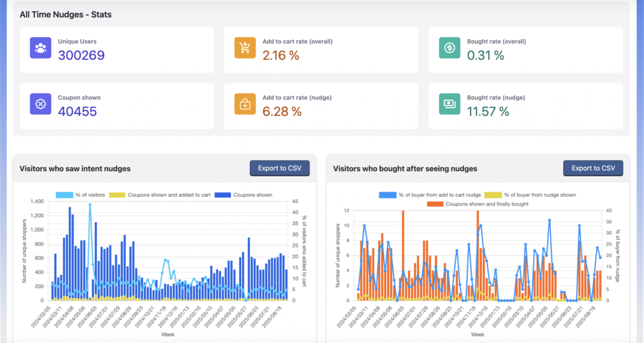Click the orange 'Coupons shown and finally bought' swatch
This screenshot has width=644, height=343.
point(435,204)
